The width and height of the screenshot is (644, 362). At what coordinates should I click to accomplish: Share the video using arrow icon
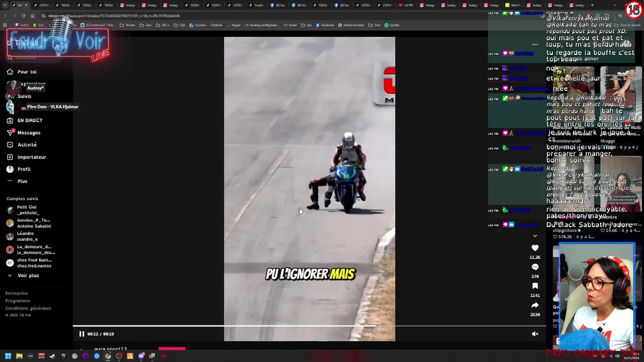535,305
